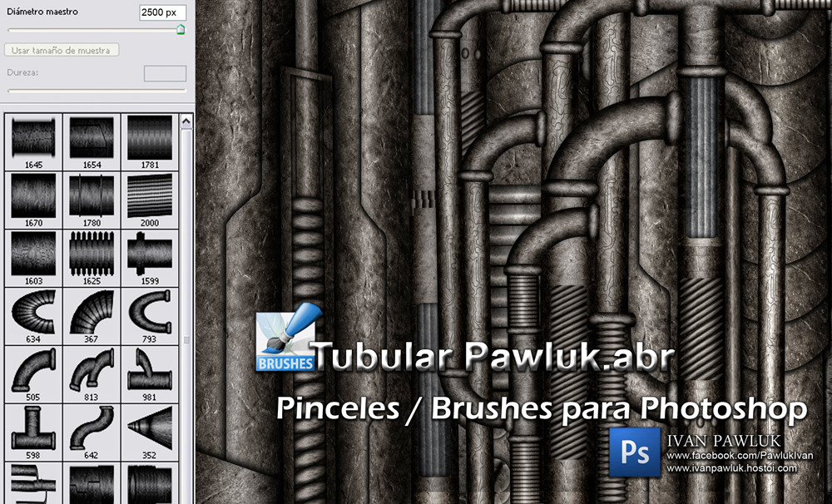Screen dimensions: 832x504
Task: Pick the 813 double bend brush
Action: (x=92, y=374)
